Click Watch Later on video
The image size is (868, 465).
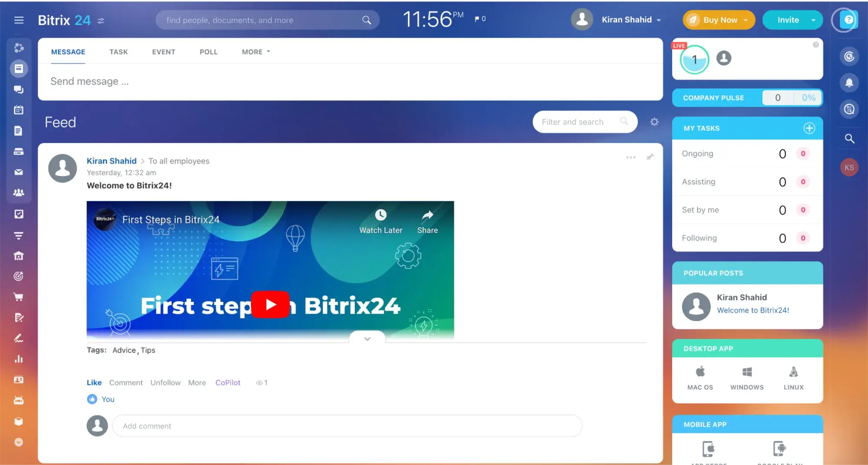point(381,222)
